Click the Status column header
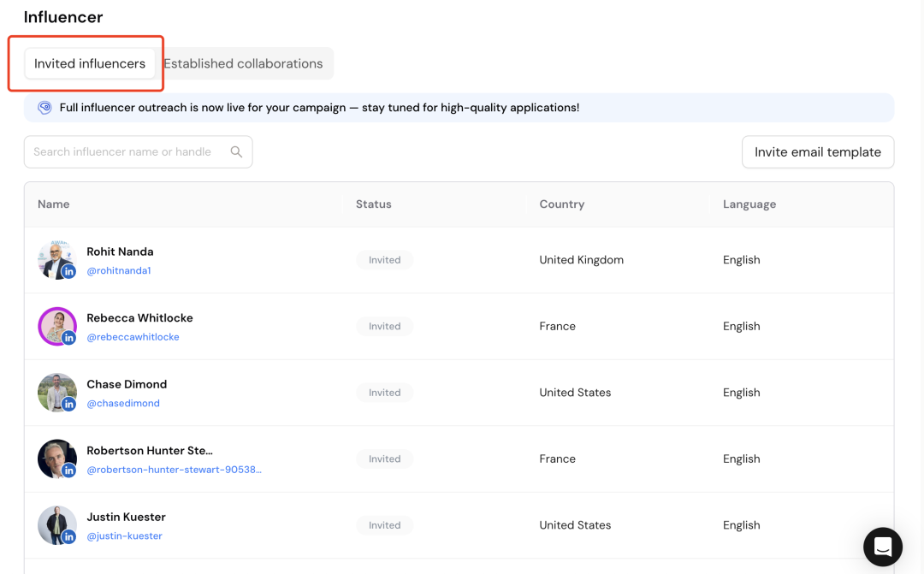 (x=373, y=204)
